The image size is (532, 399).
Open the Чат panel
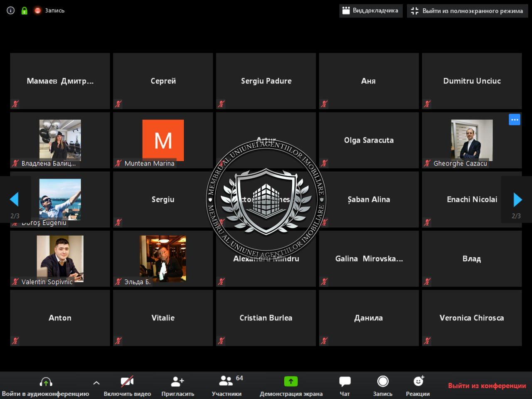345,387
